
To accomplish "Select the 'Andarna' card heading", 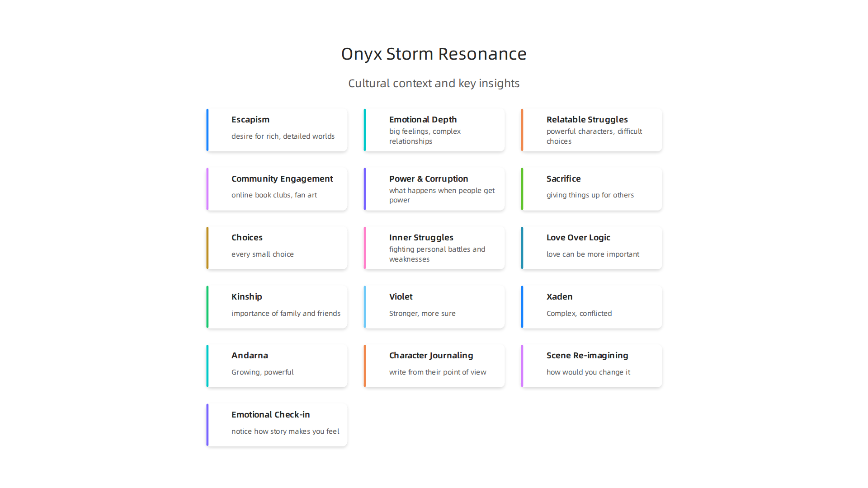I will click(250, 355).
